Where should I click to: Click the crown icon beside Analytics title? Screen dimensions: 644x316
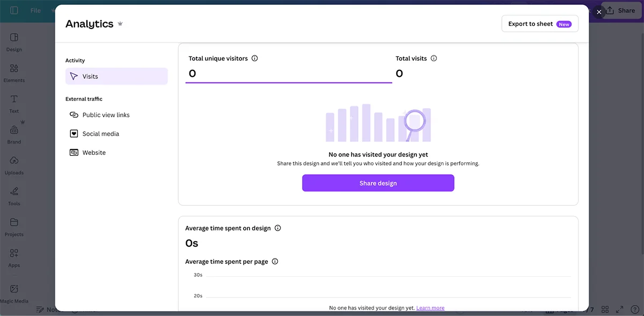click(120, 24)
